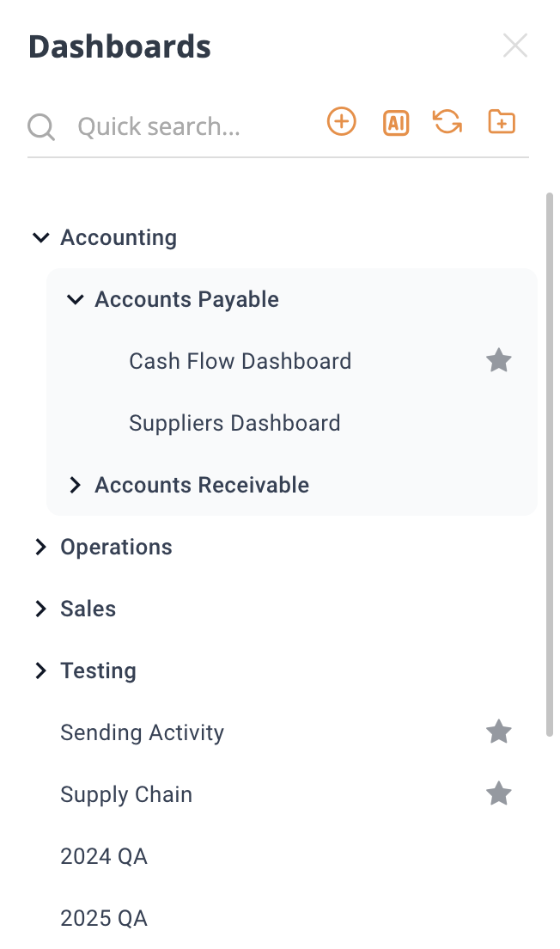Collapse the Accounts Payable group
Image resolution: width=560 pixels, height=949 pixels.
tap(75, 299)
